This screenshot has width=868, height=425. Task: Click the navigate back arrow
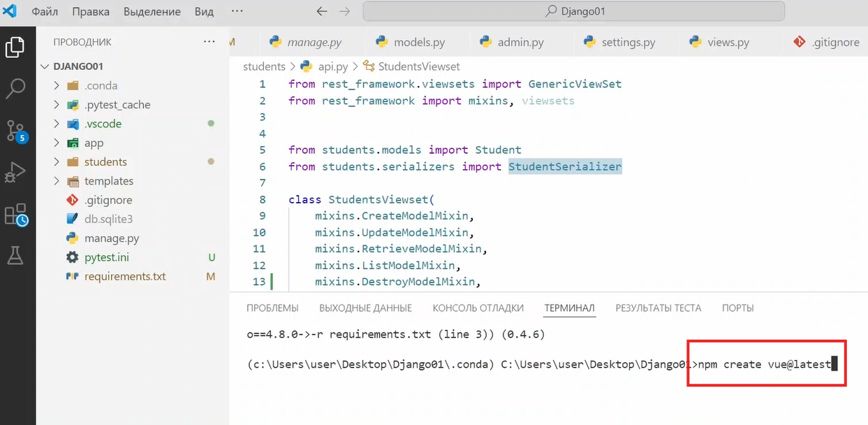(321, 12)
